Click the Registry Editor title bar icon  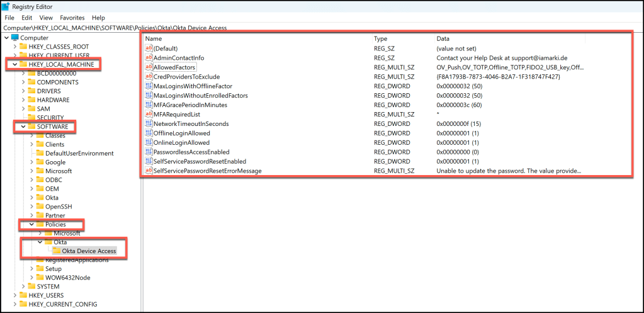(x=6, y=7)
